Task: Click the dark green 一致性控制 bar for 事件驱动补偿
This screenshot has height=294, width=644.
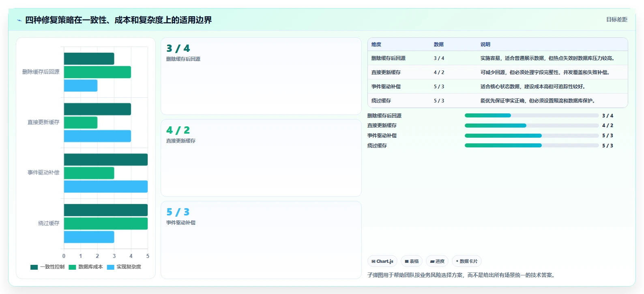Action: tap(106, 160)
